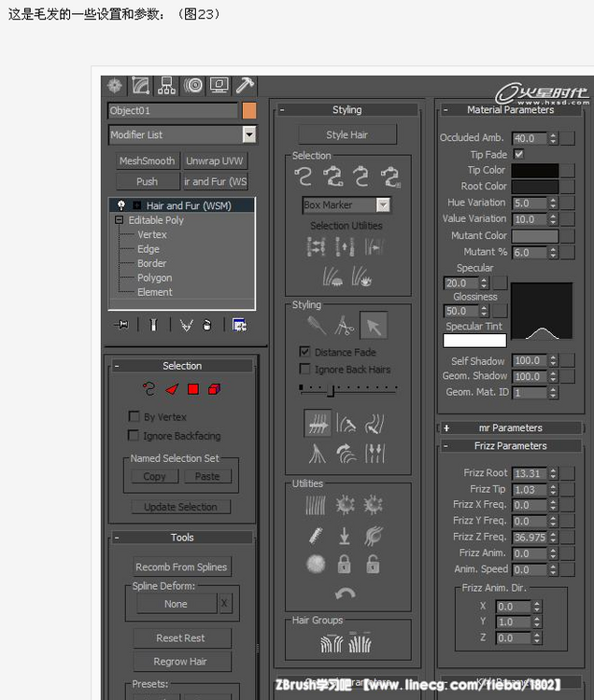Collapse the Selection rollout header

click(182, 366)
